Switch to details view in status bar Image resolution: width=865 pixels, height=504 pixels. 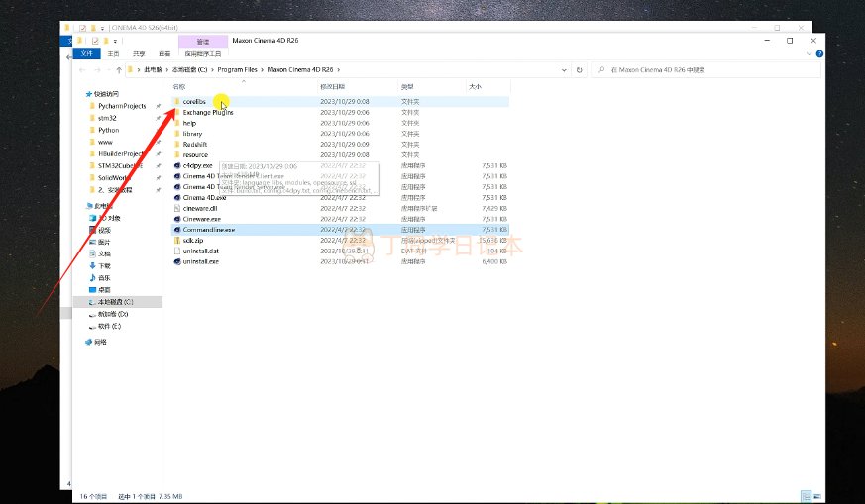coord(807,495)
